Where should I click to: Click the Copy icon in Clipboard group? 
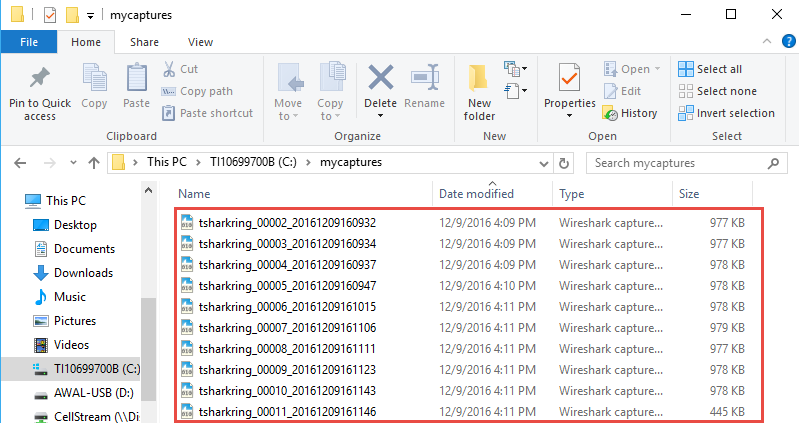(94, 80)
